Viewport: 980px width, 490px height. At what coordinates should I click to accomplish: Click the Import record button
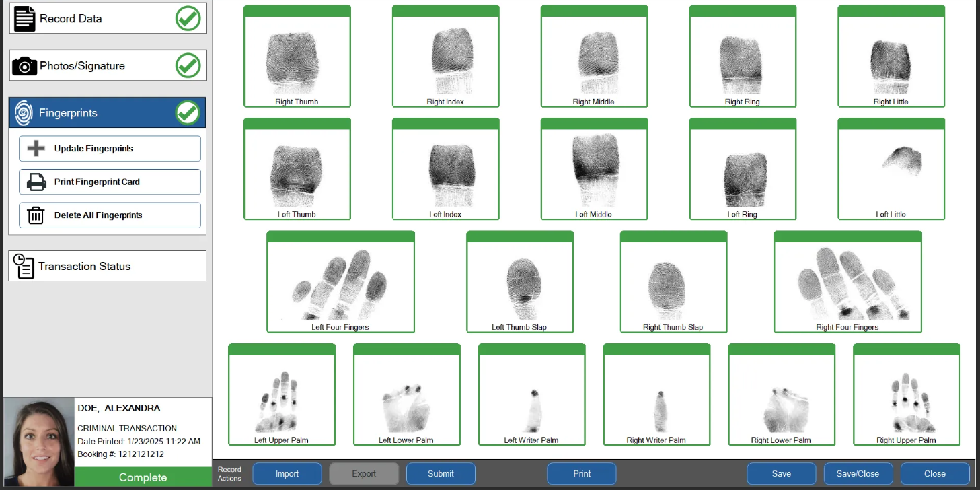pyautogui.click(x=287, y=474)
